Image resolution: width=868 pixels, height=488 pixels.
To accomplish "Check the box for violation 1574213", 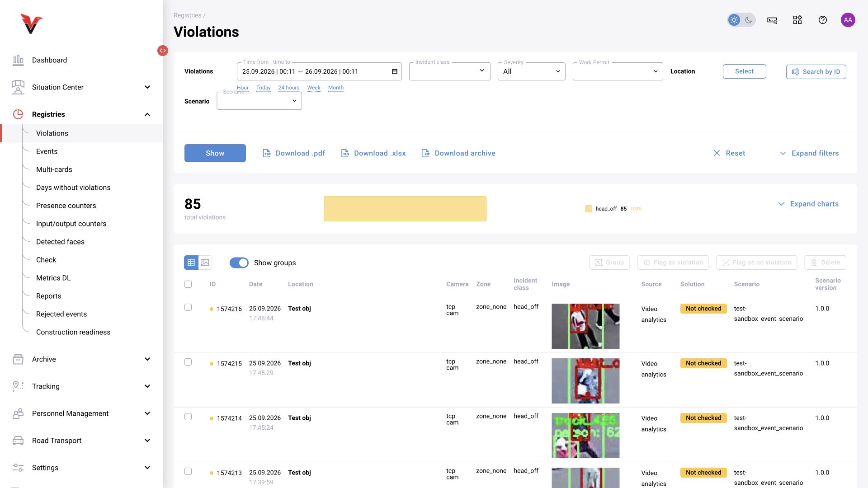I will [188, 471].
